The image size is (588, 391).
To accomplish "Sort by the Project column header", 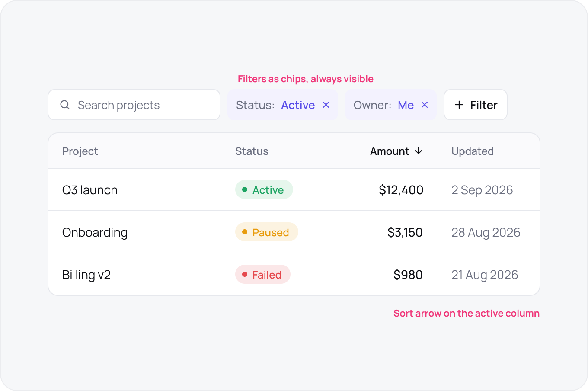I will [80, 151].
